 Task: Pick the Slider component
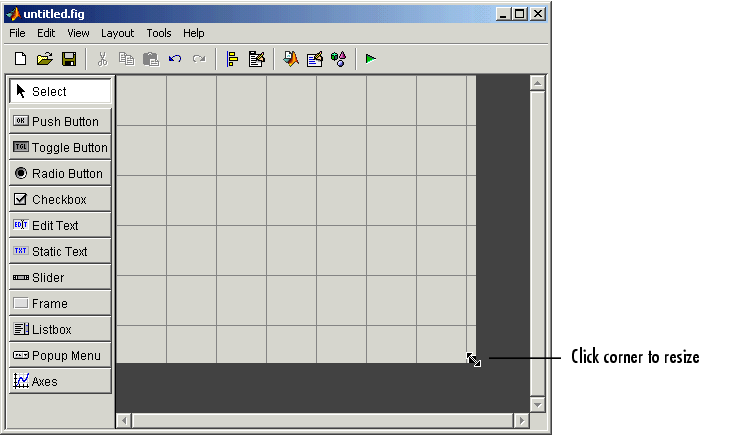click(x=60, y=277)
